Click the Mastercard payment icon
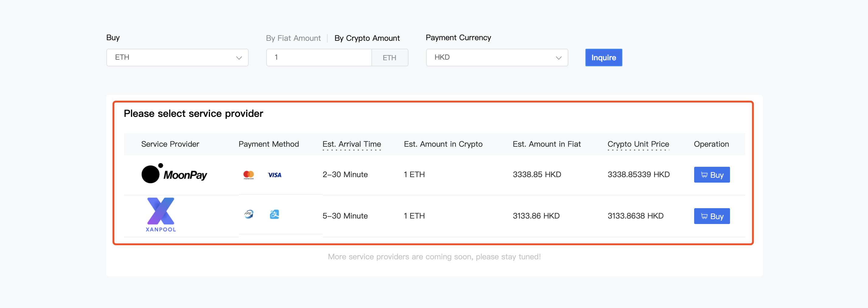 coord(248,175)
